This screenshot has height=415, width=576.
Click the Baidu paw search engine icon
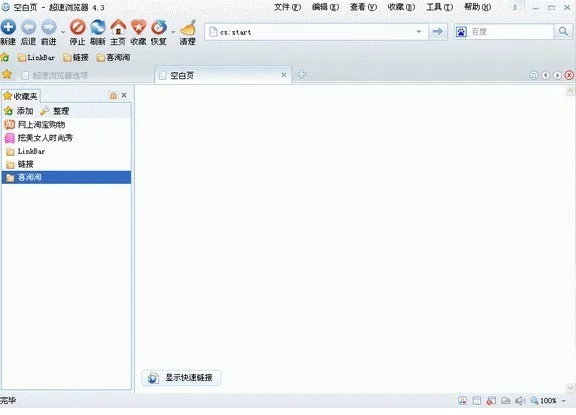point(461,32)
